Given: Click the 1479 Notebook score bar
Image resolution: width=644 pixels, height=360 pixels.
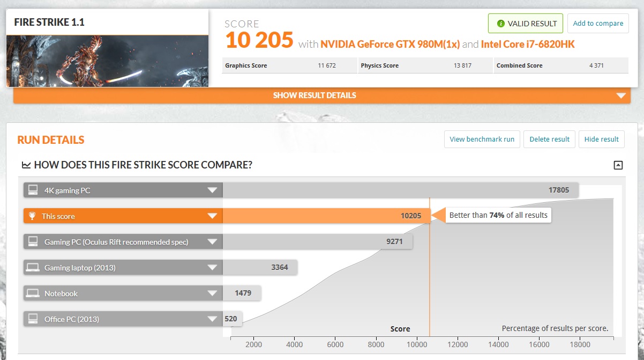Looking at the screenshot, I should point(242,293).
